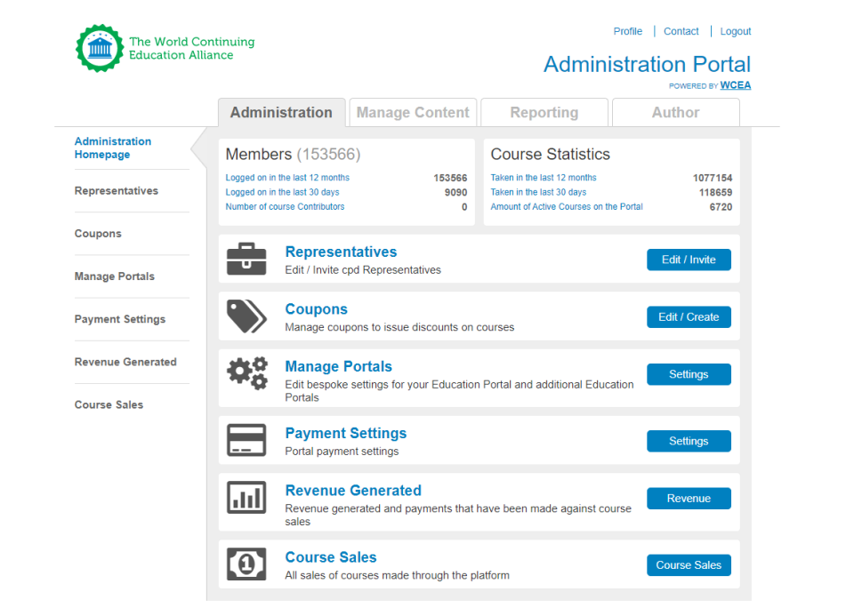Click the Administration Portal title

point(647,64)
